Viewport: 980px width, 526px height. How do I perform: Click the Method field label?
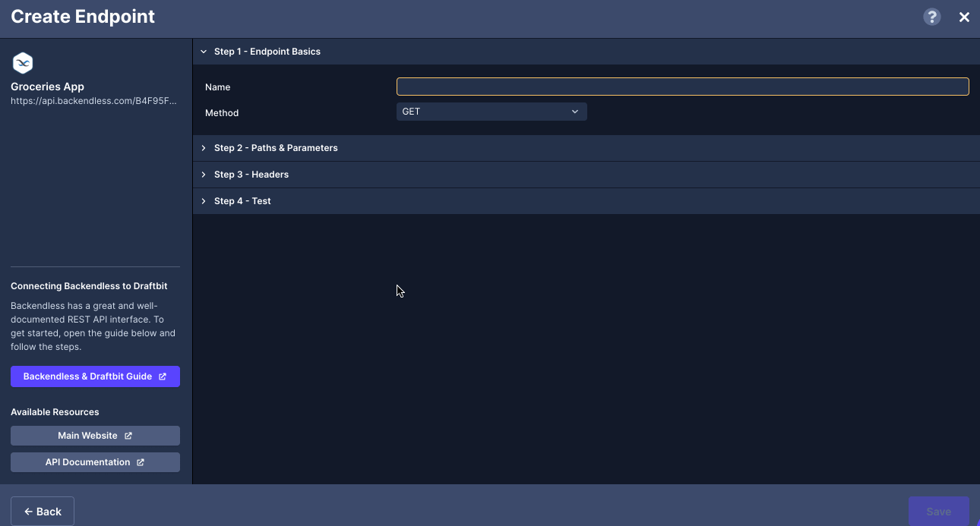pyautogui.click(x=222, y=113)
